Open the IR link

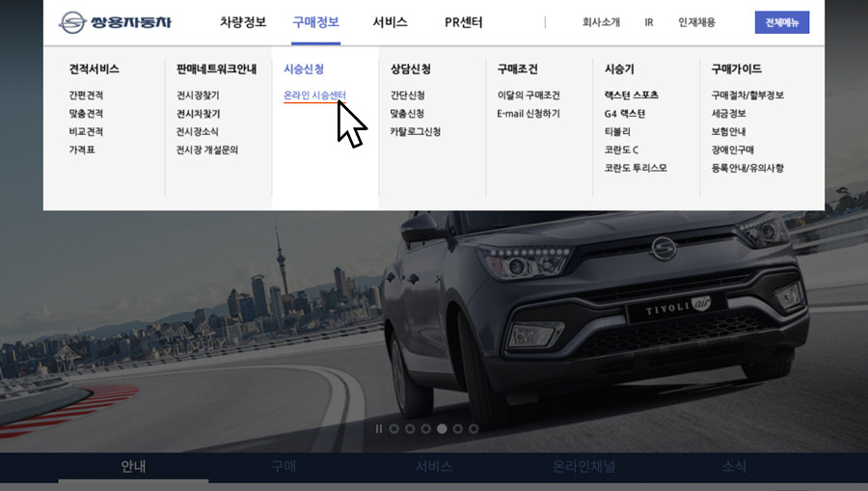point(649,22)
